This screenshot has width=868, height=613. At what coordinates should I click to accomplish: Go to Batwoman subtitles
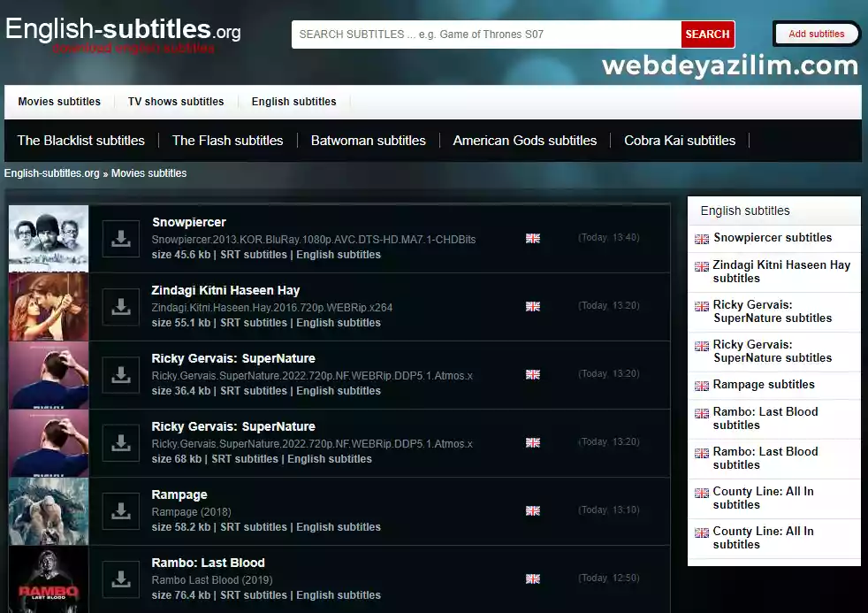(x=368, y=141)
